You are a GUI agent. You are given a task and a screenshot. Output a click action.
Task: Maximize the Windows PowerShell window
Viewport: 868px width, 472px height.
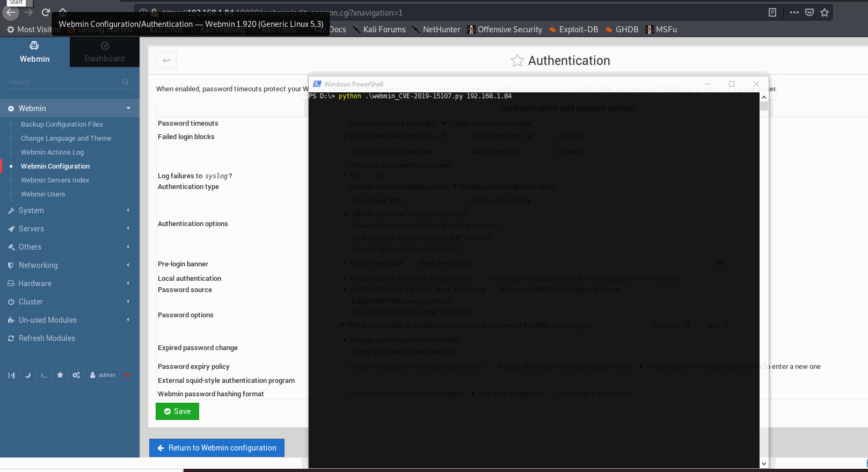pos(731,84)
